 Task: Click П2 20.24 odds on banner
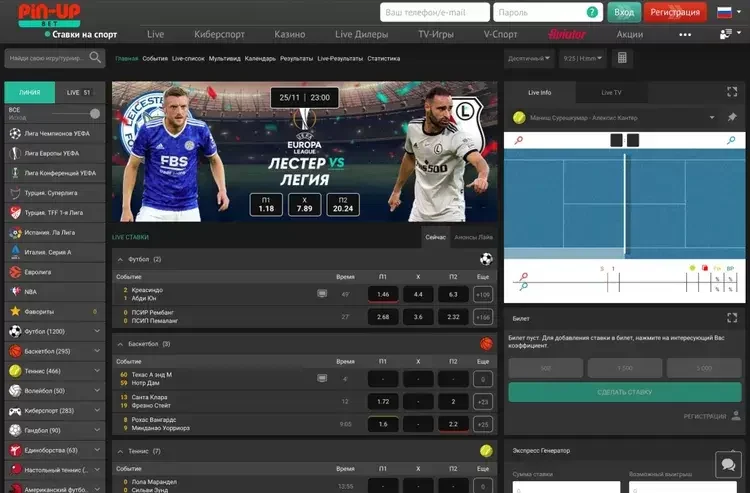coord(343,205)
